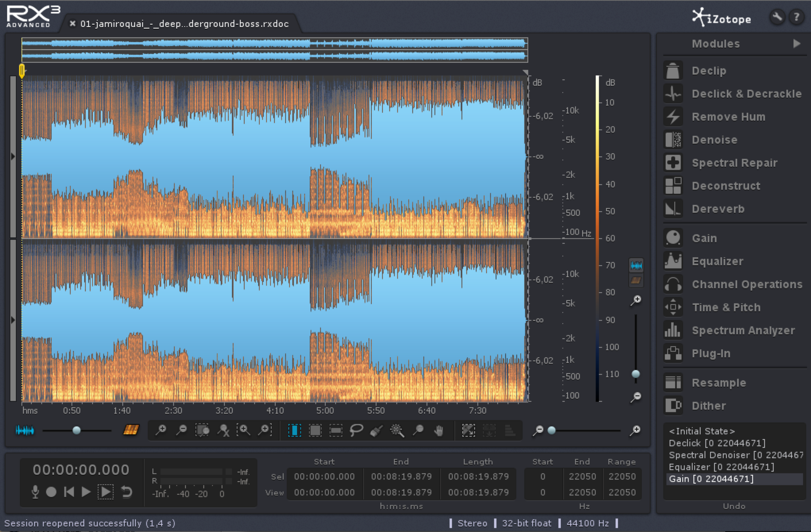Expand the upper channel side panel
Screen dimensions: 811x532
pyautogui.click(x=13, y=155)
